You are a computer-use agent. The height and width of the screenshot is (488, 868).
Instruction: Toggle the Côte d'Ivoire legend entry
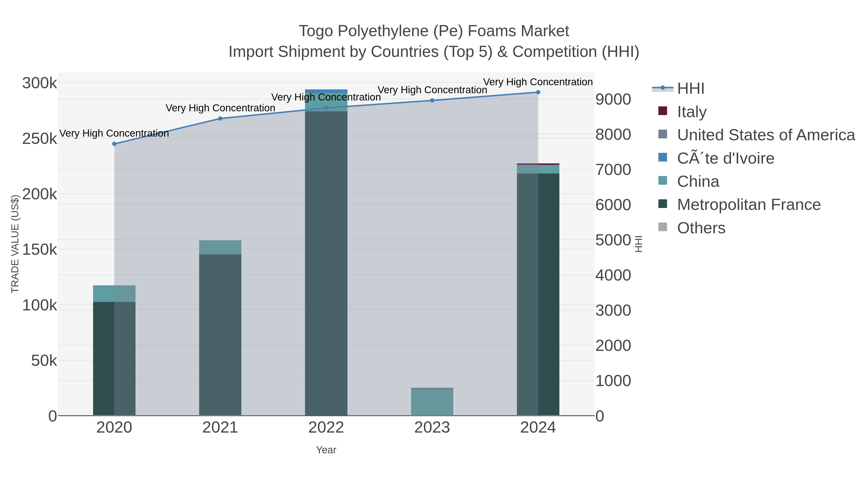716,158
